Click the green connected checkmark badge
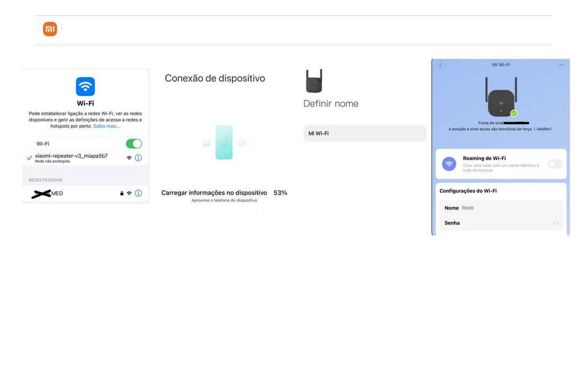This screenshot has height=369, width=588. 514,113
